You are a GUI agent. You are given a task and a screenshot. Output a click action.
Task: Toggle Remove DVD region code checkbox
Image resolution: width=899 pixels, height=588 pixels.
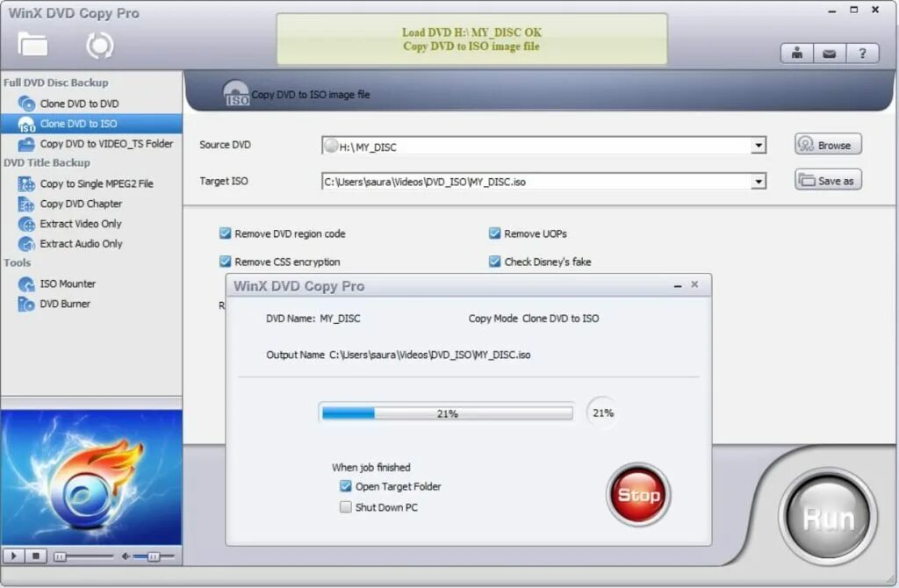click(225, 233)
